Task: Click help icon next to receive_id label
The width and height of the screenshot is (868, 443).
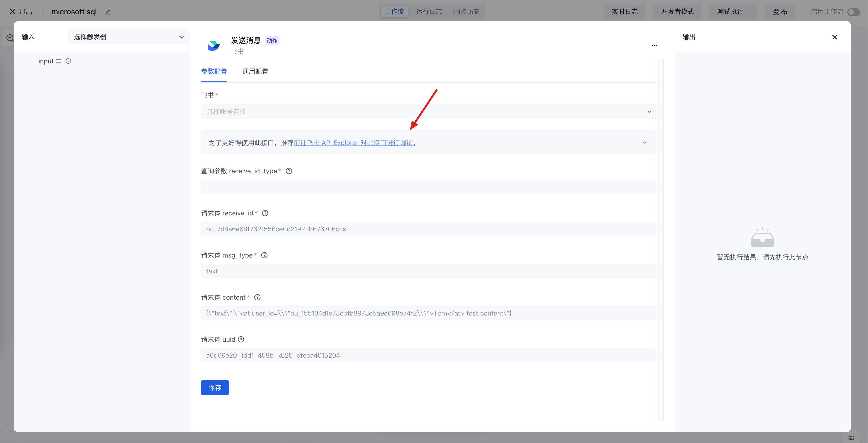Action: (265, 213)
